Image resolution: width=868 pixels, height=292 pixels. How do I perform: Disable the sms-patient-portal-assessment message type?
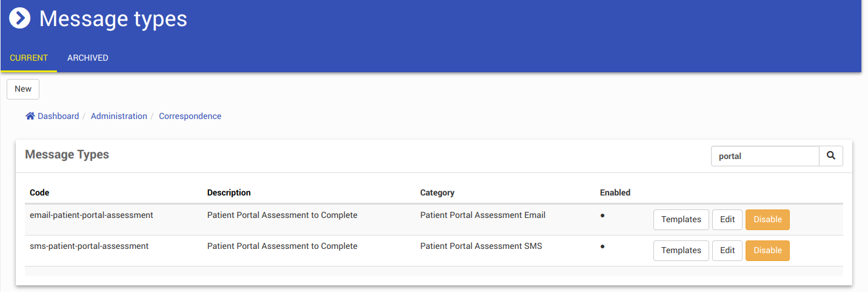767,250
